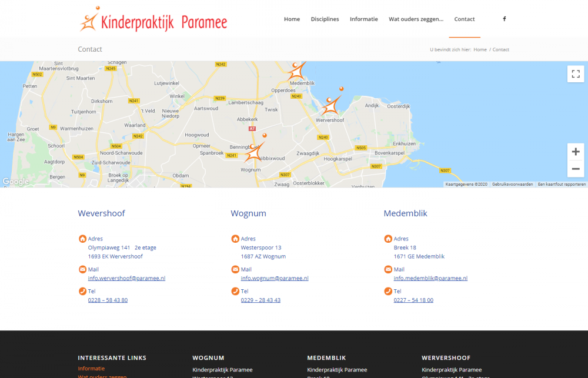Open the Facebook icon link in header
Image resolution: width=588 pixels, height=378 pixels.
504,19
